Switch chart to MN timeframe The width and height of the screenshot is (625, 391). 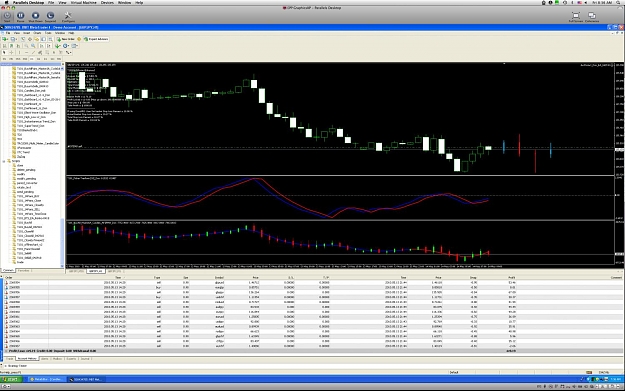(59, 59)
